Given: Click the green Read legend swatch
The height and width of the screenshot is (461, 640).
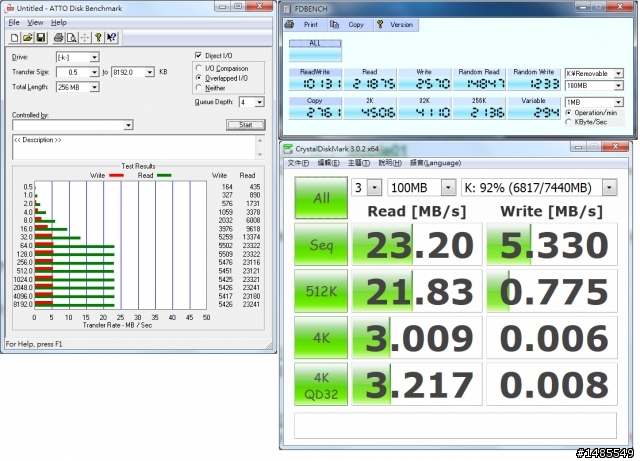Looking at the screenshot, I should click(164, 176).
